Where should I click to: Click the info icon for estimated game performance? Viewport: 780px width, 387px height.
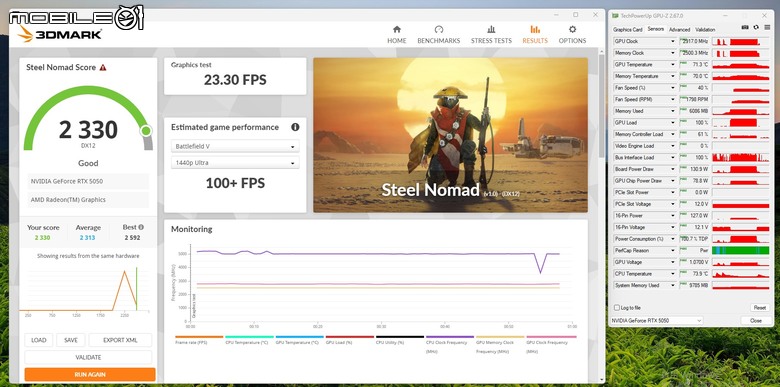[295, 127]
